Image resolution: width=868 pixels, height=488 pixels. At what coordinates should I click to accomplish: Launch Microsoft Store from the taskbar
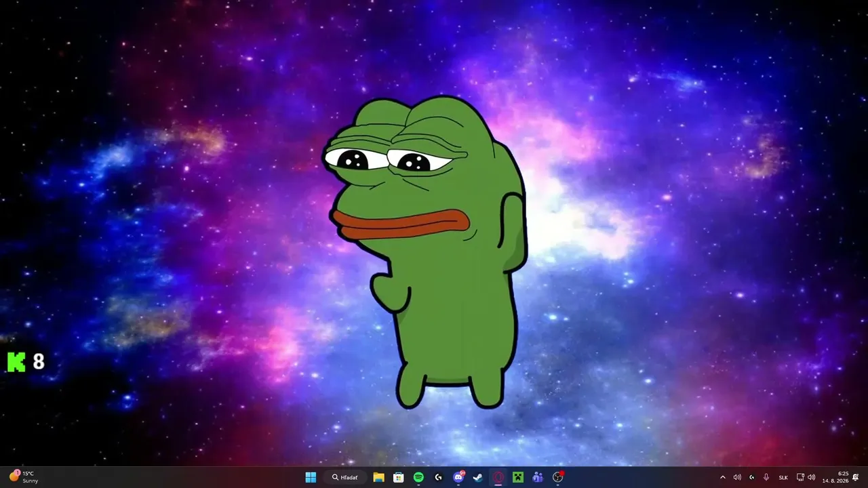pos(399,477)
